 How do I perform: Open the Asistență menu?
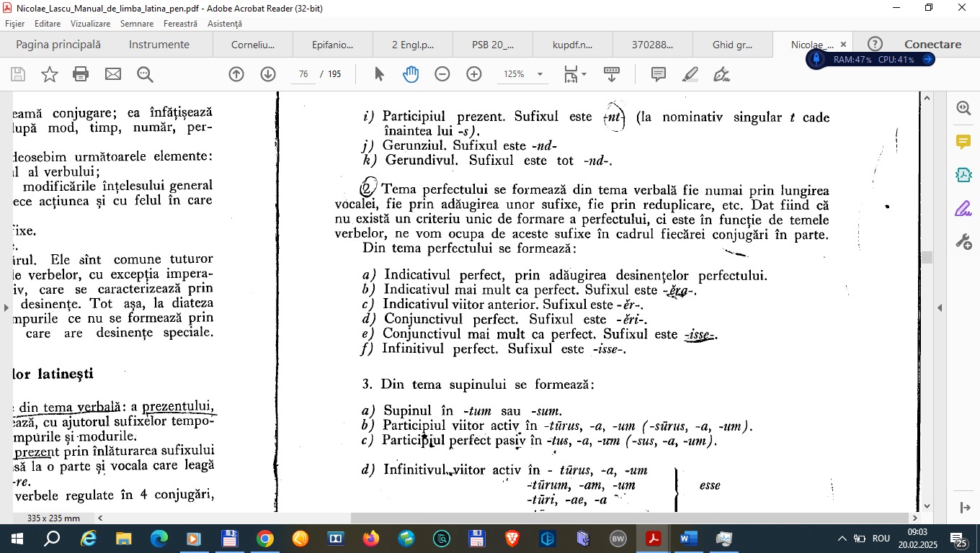[225, 24]
